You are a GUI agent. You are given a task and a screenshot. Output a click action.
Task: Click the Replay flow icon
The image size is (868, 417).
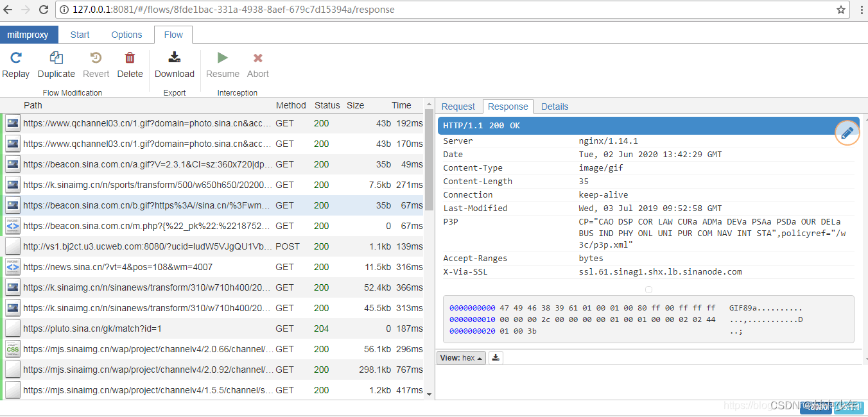click(16, 57)
